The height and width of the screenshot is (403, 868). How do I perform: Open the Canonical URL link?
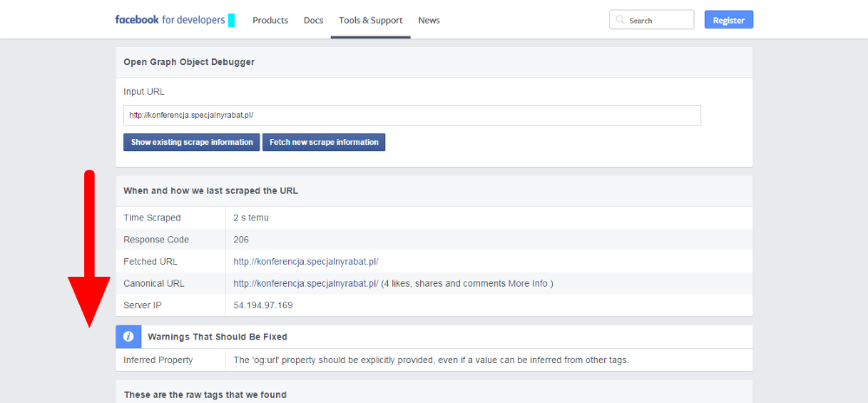pos(306,283)
